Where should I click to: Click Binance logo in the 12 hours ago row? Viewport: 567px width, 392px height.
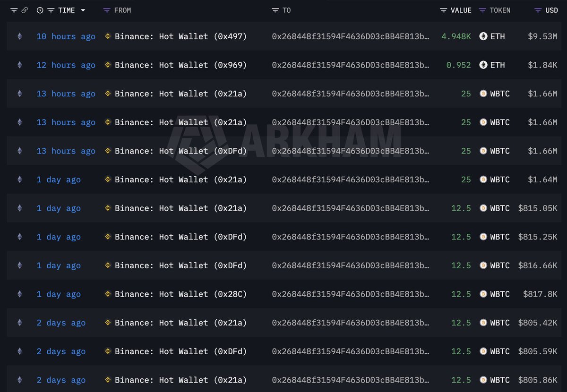pyautogui.click(x=108, y=65)
